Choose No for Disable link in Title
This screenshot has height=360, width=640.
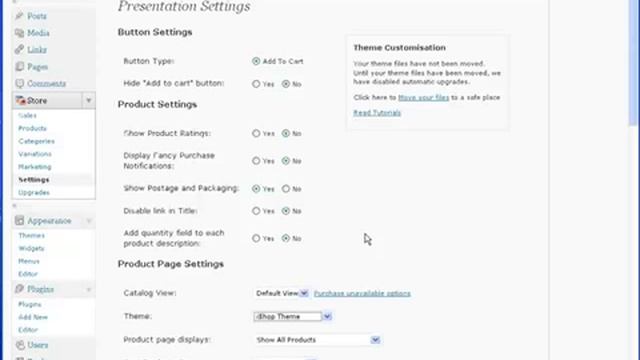click(286, 211)
